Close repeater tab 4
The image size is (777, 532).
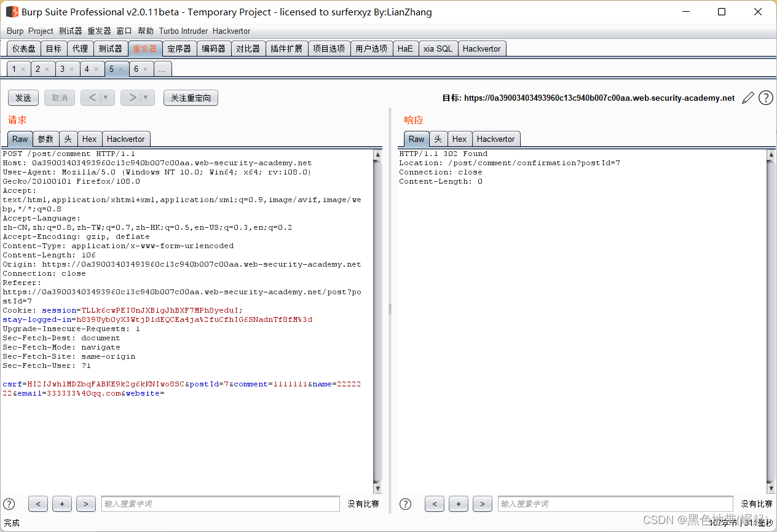pyautogui.click(x=96, y=69)
